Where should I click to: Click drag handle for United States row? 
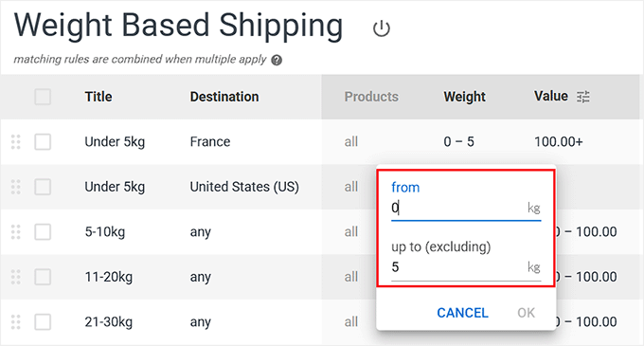click(x=15, y=187)
